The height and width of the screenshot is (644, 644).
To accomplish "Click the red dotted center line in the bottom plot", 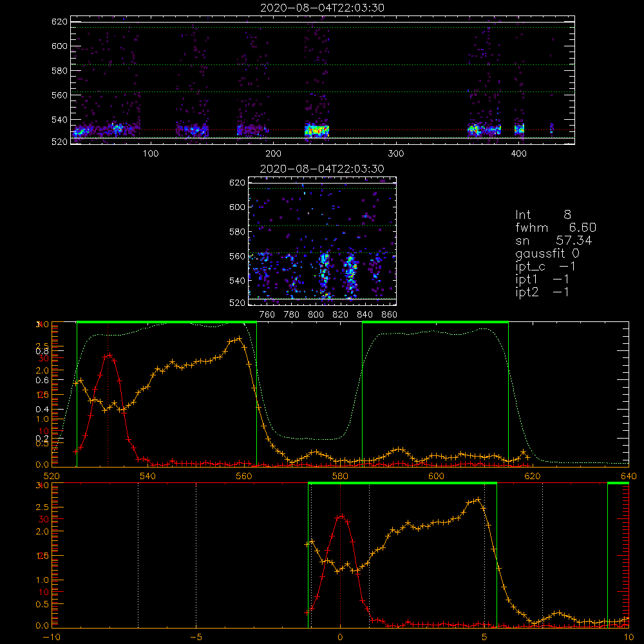I will [340, 555].
